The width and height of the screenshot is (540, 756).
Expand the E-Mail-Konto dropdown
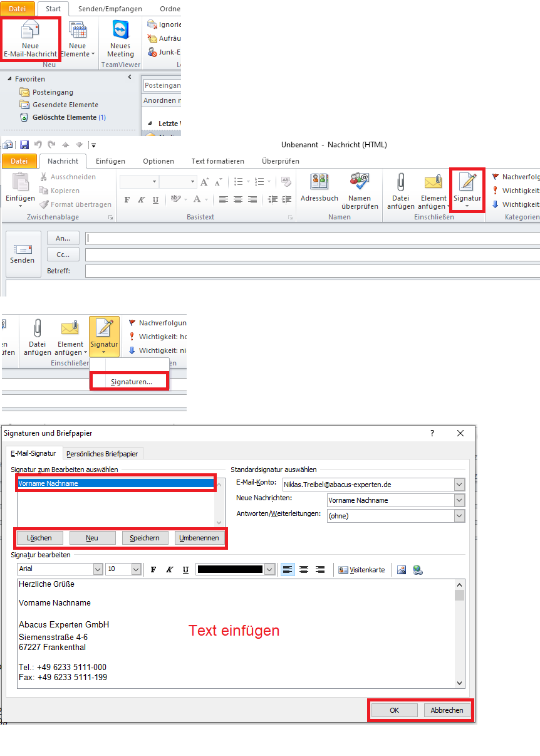click(459, 485)
